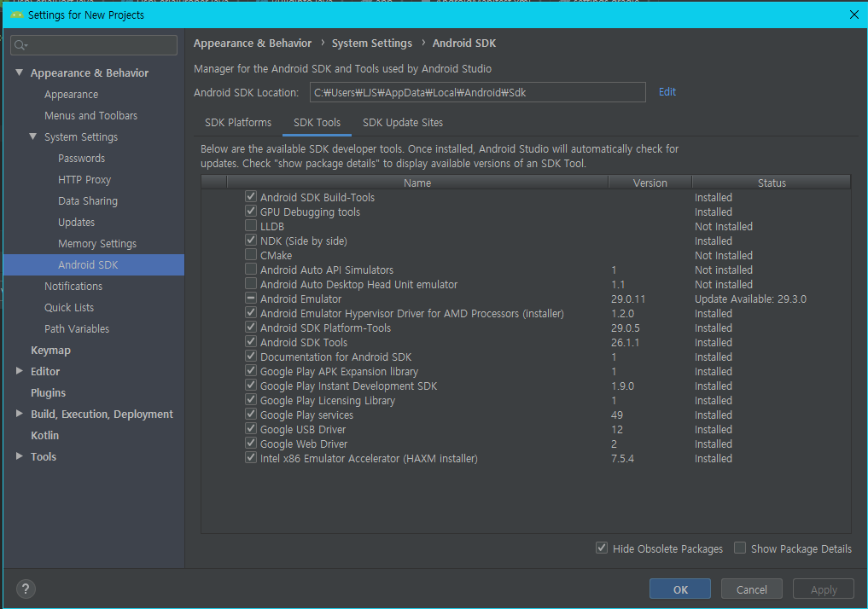The height and width of the screenshot is (609, 868).
Task: Open Keymap settings
Action: point(50,351)
